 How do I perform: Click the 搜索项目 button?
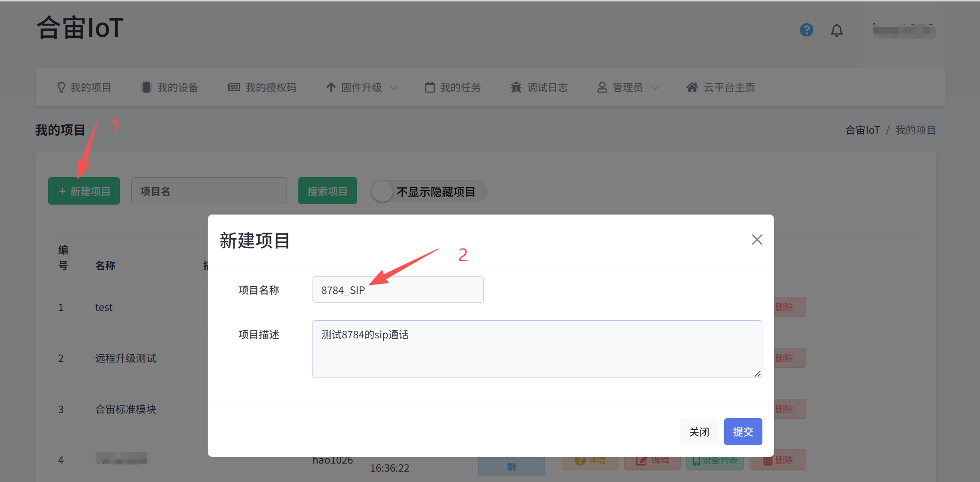328,191
